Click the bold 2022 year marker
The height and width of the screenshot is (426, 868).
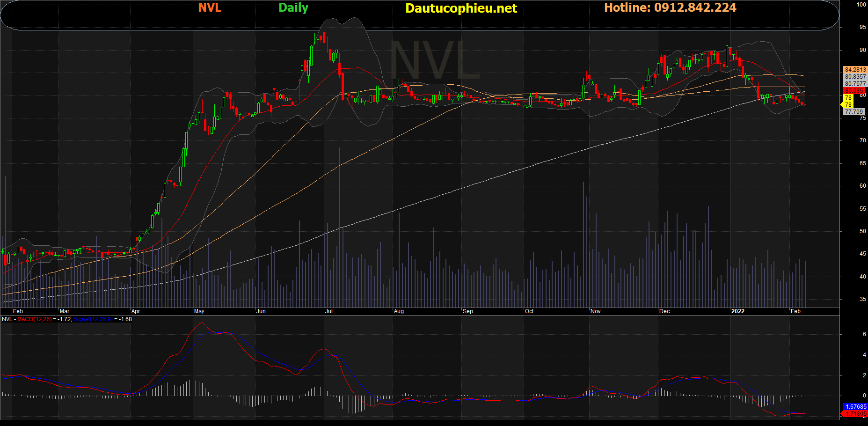737,311
